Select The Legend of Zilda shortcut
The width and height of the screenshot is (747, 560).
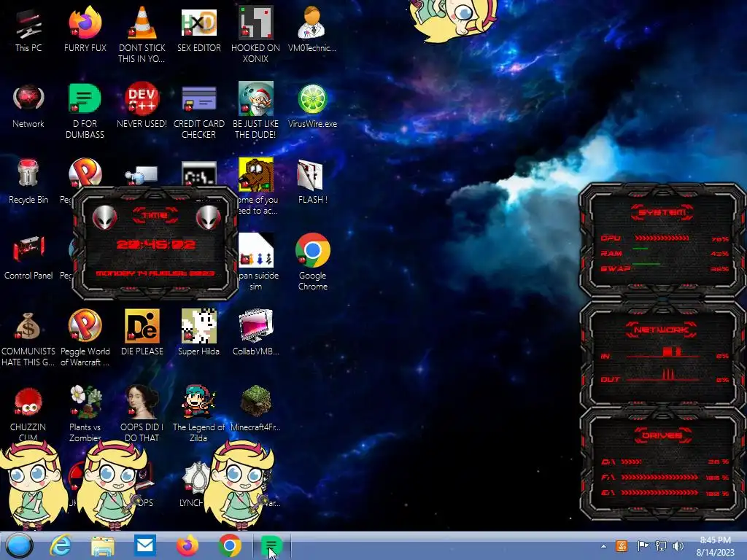click(198, 402)
